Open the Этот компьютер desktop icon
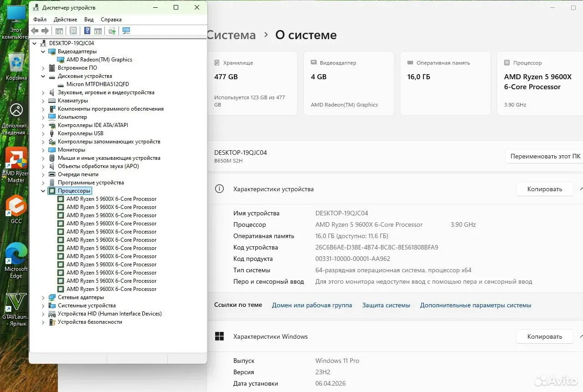The height and width of the screenshot is (392, 583). coord(16,23)
